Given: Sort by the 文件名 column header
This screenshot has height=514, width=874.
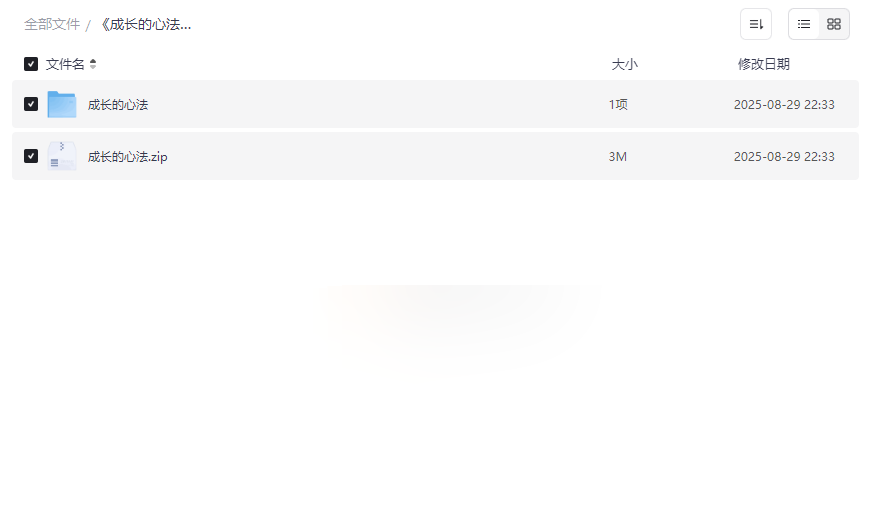Looking at the screenshot, I should [65, 64].
